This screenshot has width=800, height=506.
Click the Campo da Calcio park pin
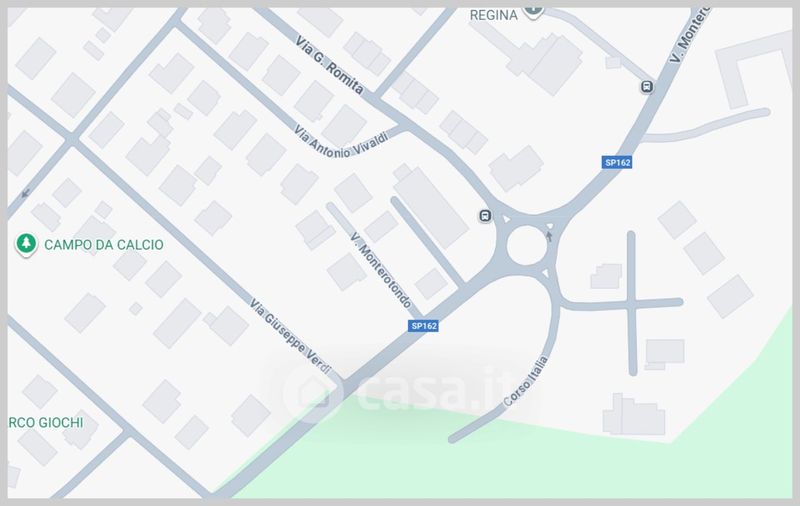26,245
